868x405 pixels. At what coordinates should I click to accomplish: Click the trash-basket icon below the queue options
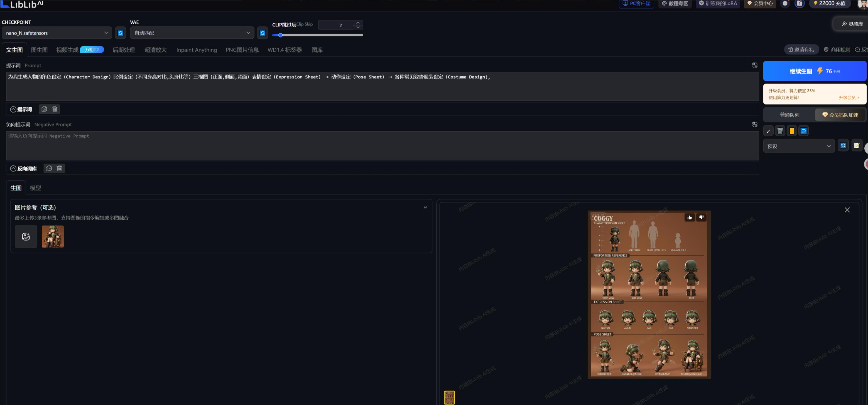(780, 131)
